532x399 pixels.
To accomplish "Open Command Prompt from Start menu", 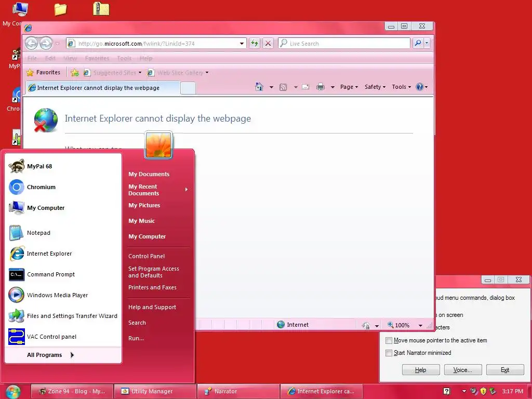I will [x=63, y=274].
